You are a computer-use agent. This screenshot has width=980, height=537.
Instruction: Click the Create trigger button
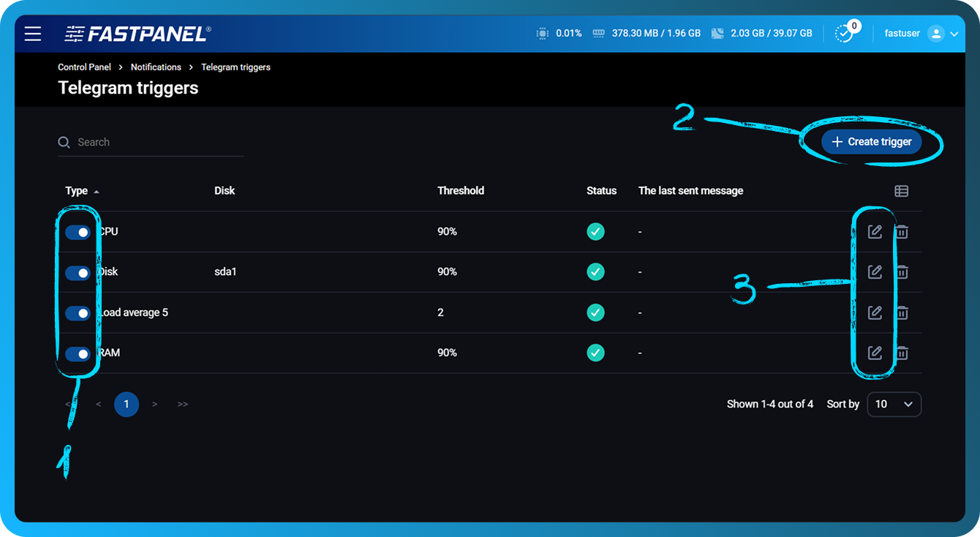tap(870, 142)
